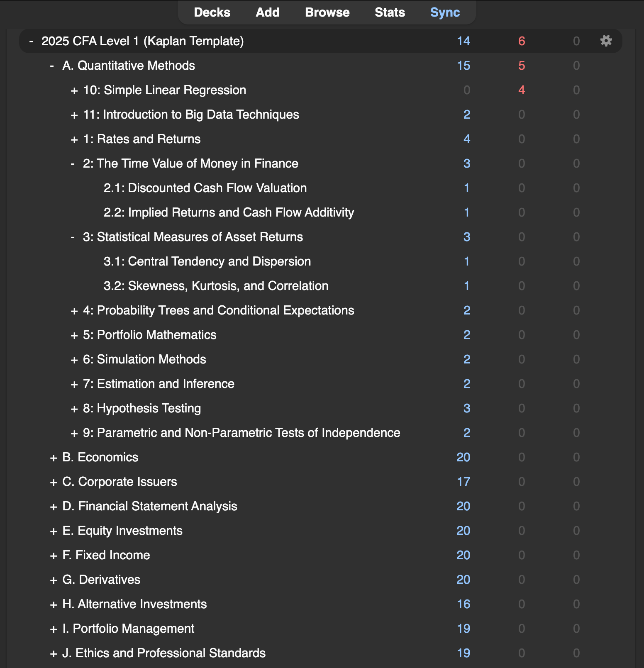Expand E. Equity Investments deck

point(54,531)
